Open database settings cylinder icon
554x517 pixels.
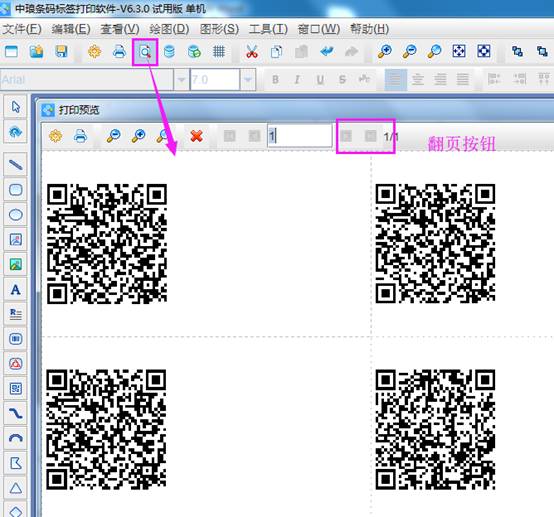169,52
